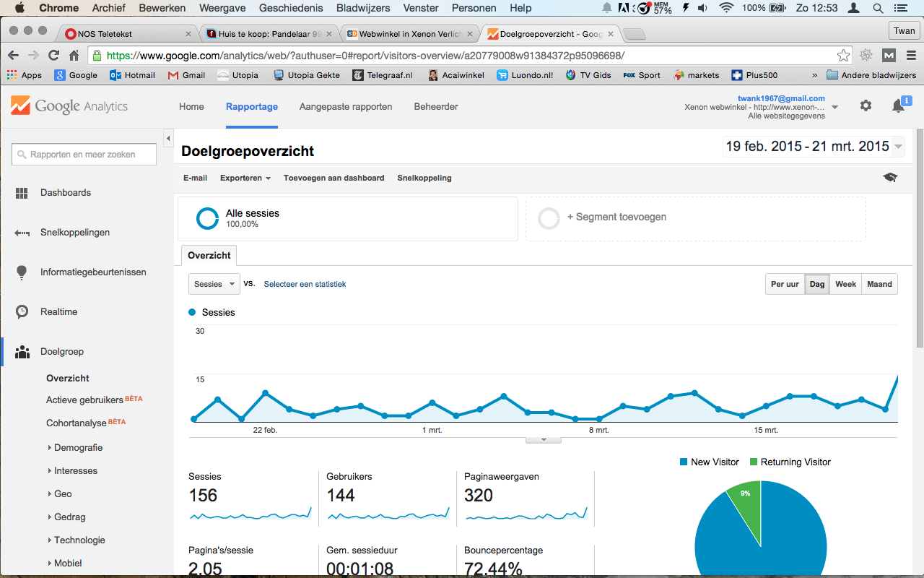Image resolution: width=924 pixels, height=578 pixels.
Task: Reload the page in Chrome
Action: pos(53,56)
